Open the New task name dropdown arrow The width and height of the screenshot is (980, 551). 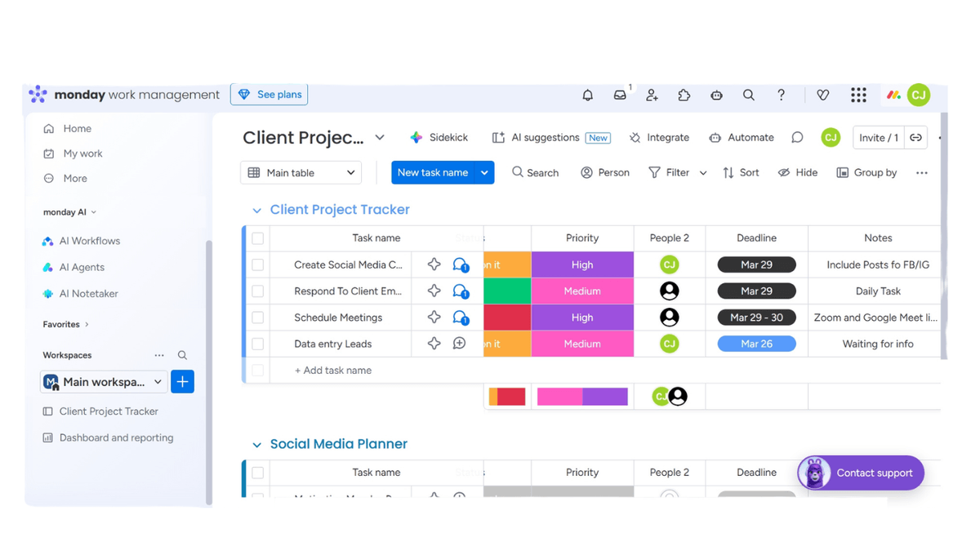(484, 173)
